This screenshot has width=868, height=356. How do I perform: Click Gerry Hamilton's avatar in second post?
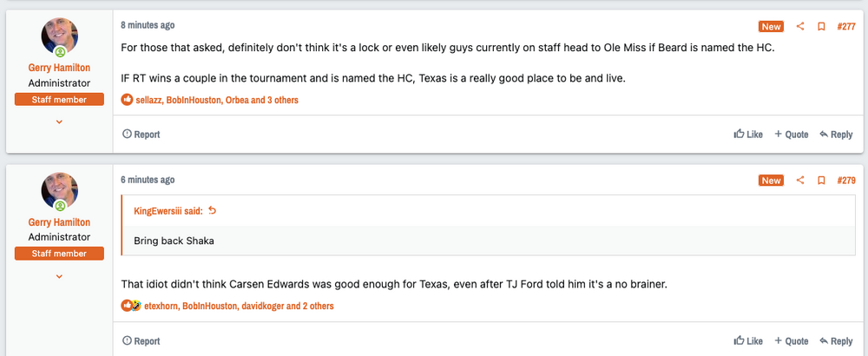click(60, 191)
